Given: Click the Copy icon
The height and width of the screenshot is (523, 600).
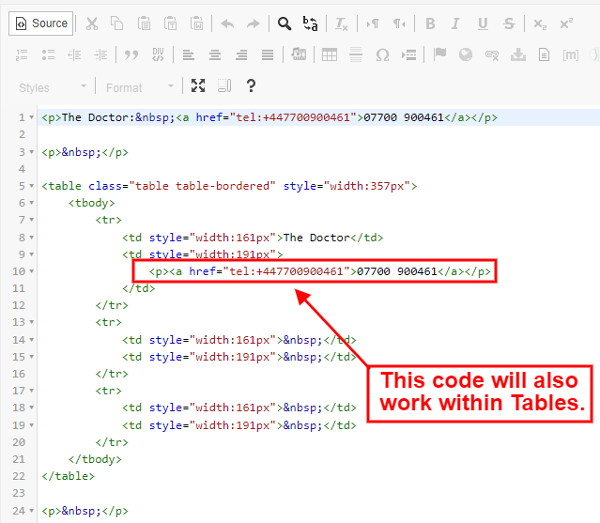Looking at the screenshot, I should [x=117, y=24].
